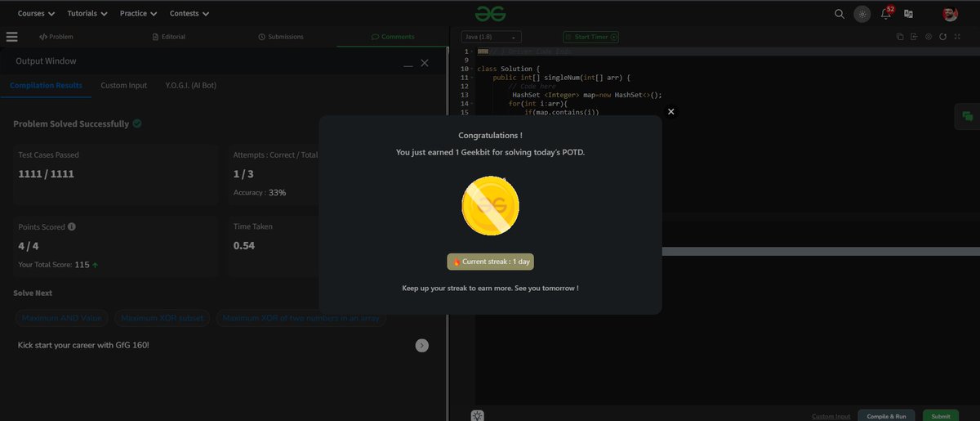Image resolution: width=980 pixels, height=421 pixels.
Task: Switch to the Editorial tab
Action: pos(169,37)
